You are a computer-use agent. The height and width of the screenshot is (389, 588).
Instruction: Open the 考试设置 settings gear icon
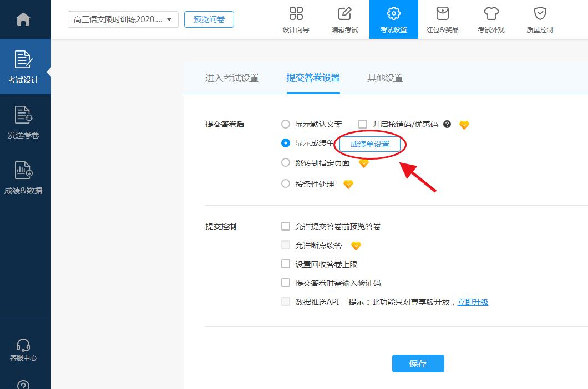click(x=393, y=19)
